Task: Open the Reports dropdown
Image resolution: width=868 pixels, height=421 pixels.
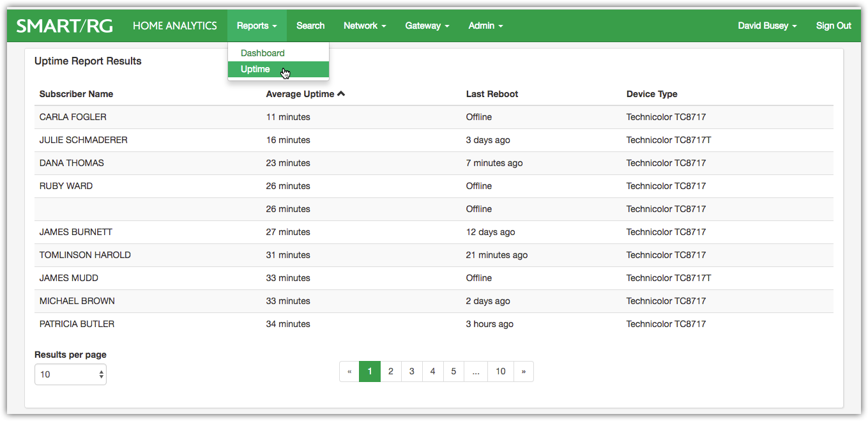Action: [256, 26]
